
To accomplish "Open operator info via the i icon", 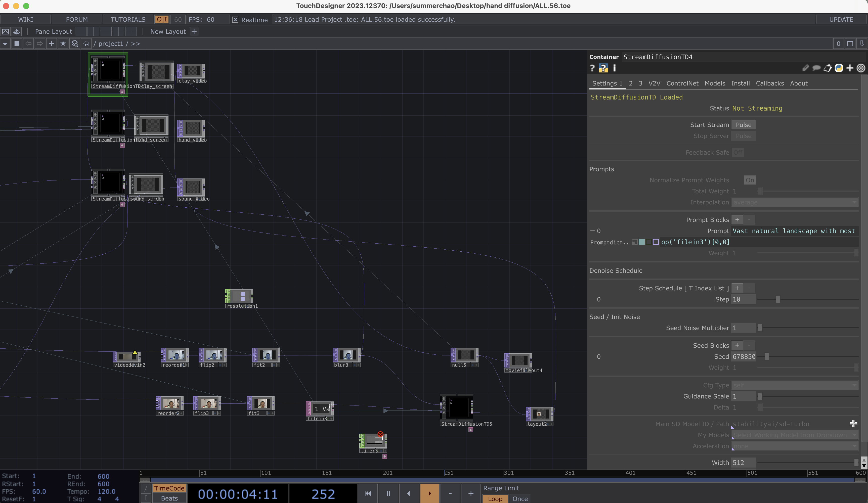I will point(614,68).
